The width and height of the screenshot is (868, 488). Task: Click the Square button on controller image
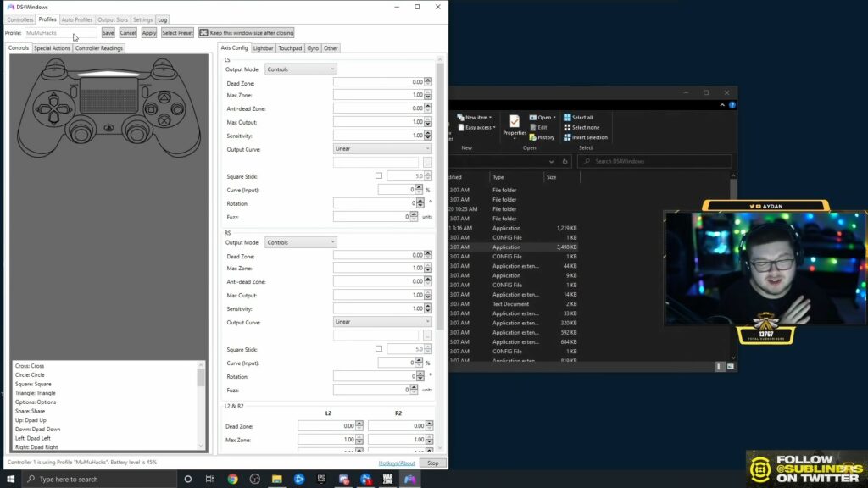(151, 109)
